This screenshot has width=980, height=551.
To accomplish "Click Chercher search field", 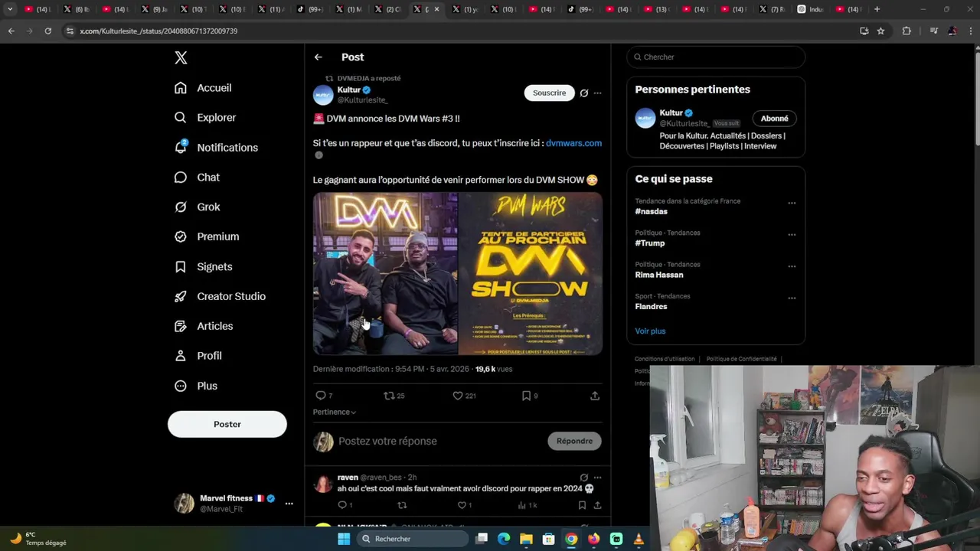I will click(x=716, y=57).
